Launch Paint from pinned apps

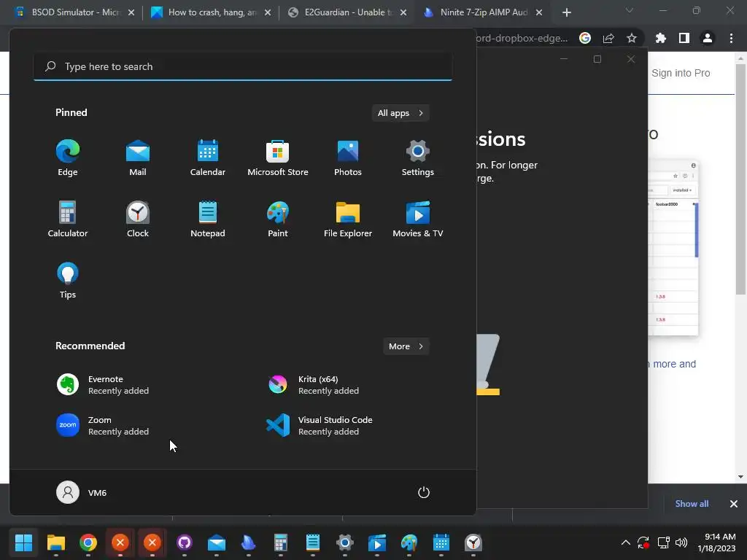tap(278, 219)
